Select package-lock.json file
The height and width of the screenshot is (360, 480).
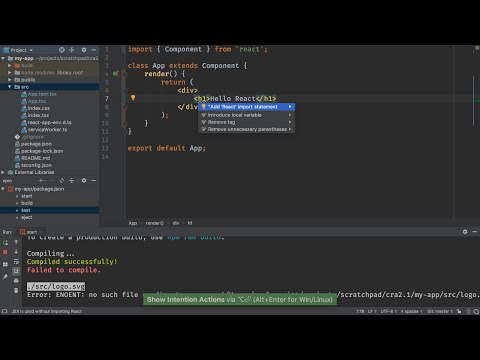coord(39,151)
